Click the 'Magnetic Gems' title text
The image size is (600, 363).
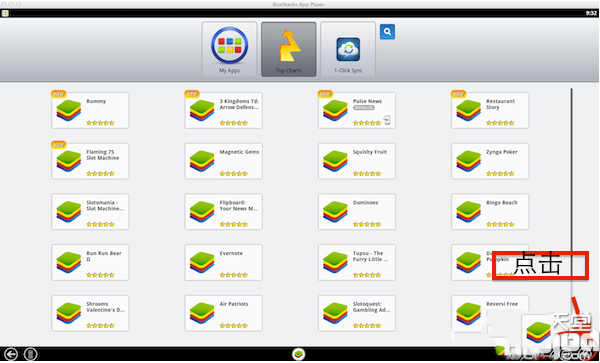point(239,152)
